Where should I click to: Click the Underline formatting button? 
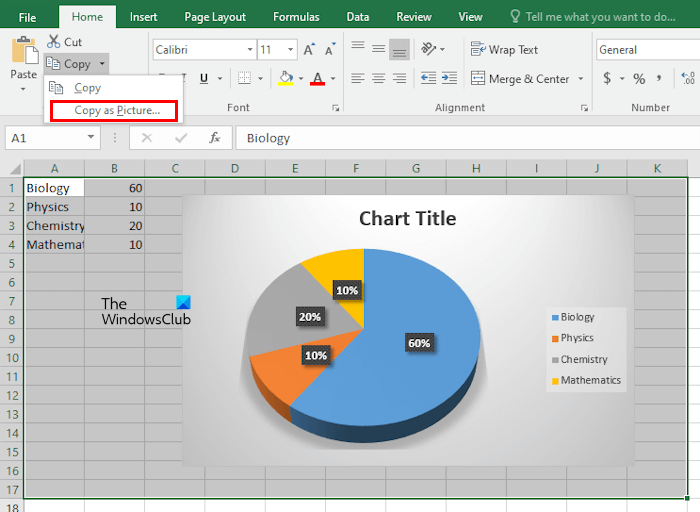click(x=204, y=79)
